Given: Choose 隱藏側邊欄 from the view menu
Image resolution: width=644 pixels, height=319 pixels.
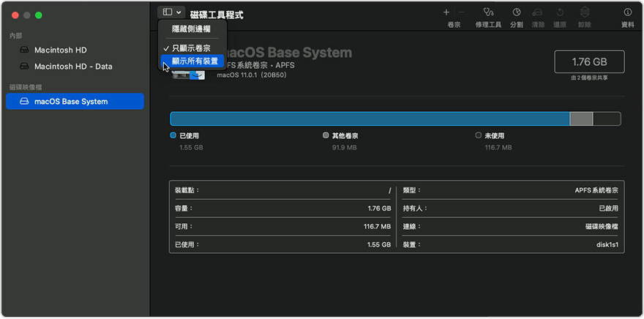Looking at the screenshot, I should pyautogui.click(x=192, y=29).
